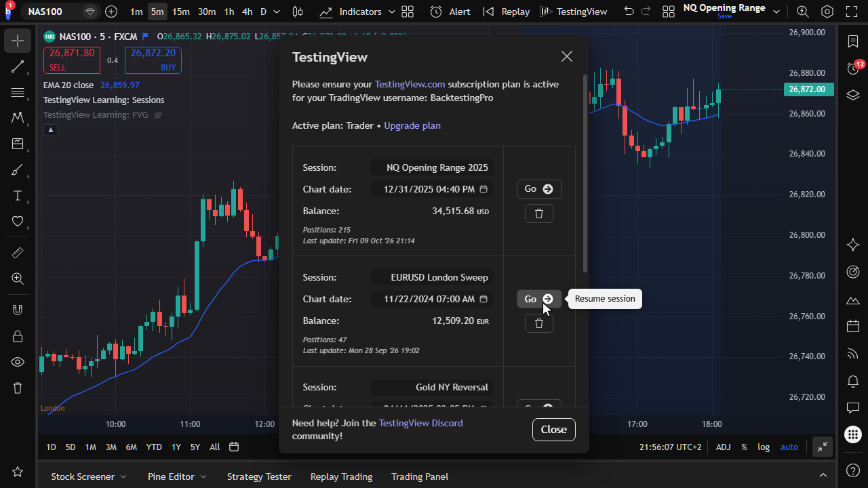Switch to the 15m timeframe
Screen dimensions: 868x488
181,12
